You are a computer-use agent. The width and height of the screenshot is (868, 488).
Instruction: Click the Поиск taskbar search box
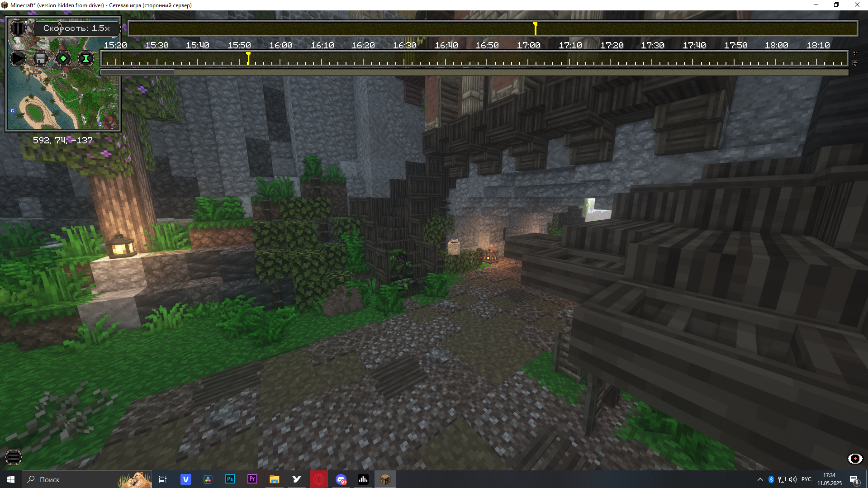87,479
